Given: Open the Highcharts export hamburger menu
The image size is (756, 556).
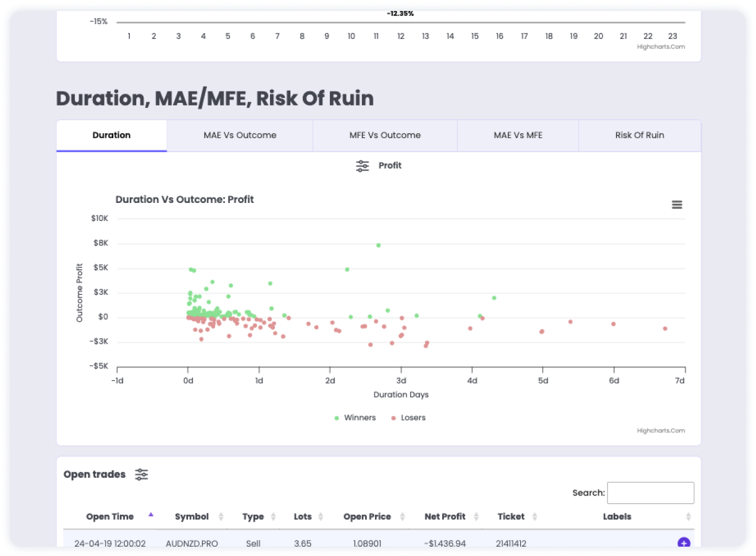Looking at the screenshot, I should tap(677, 204).
